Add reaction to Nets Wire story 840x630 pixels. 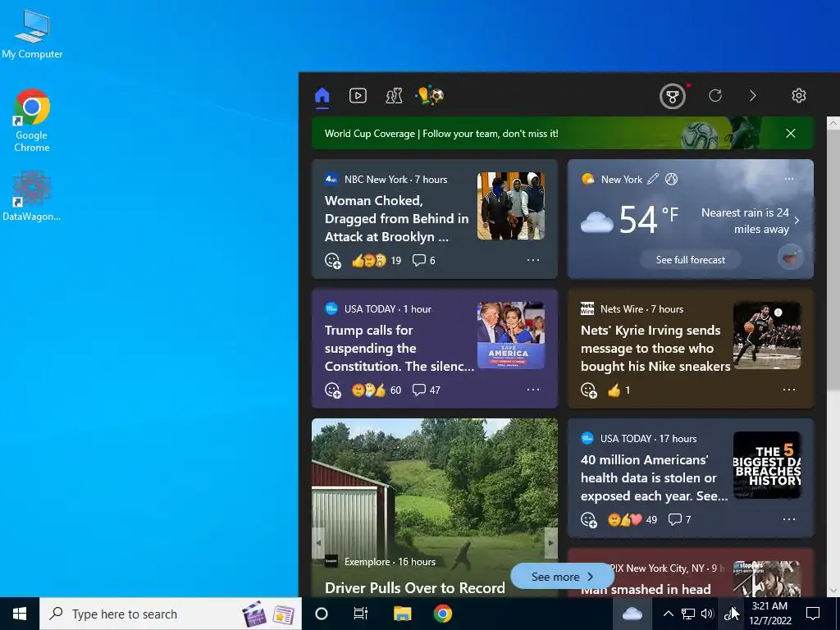click(589, 390)
